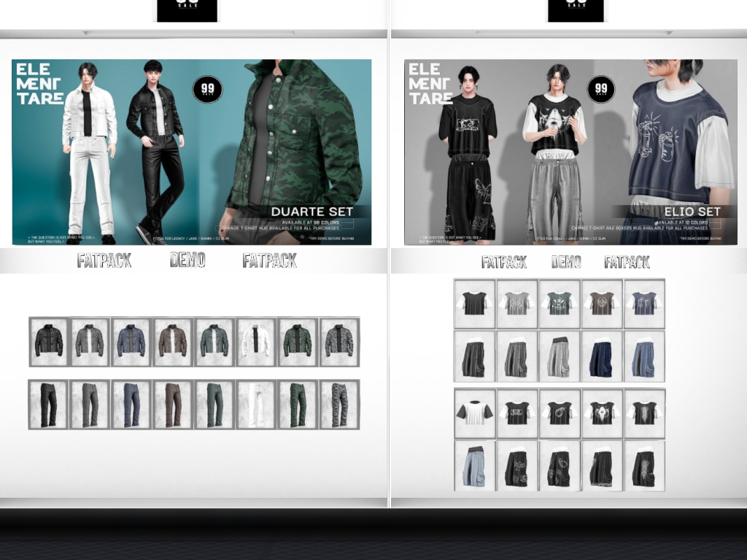Choose the brown Duarte jacket vendor
The width and height of the screenshot is (747, 560).
click(173, 341)
